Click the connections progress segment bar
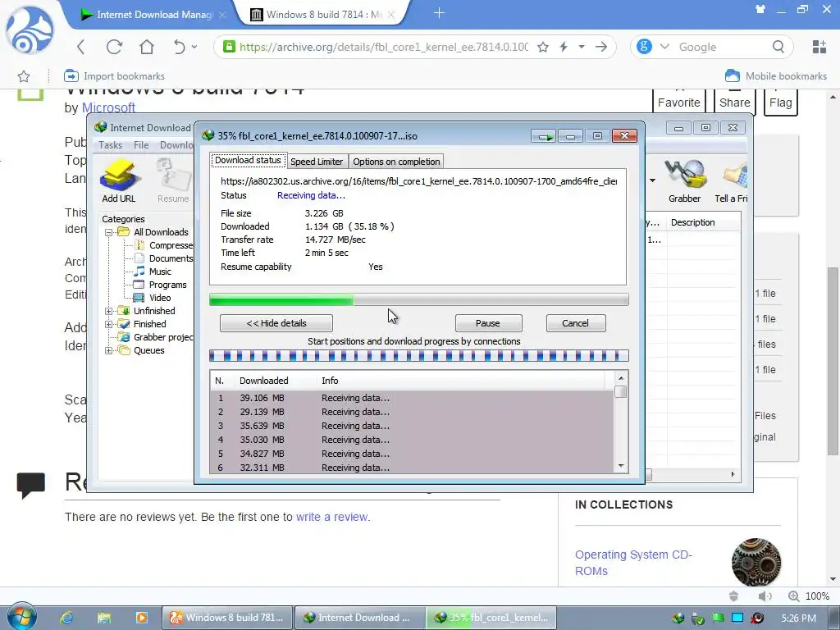This screenshot has height=630, width=840. click(x=419, y=356)
